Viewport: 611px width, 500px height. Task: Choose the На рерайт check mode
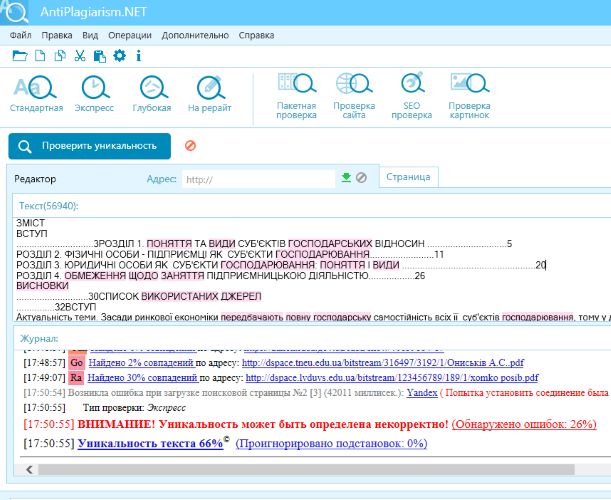(210, 94)
